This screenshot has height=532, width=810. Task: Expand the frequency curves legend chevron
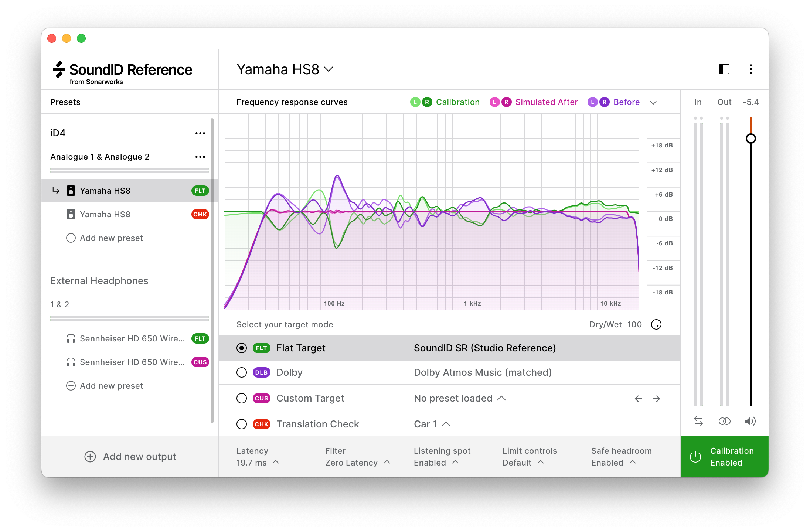653,103
